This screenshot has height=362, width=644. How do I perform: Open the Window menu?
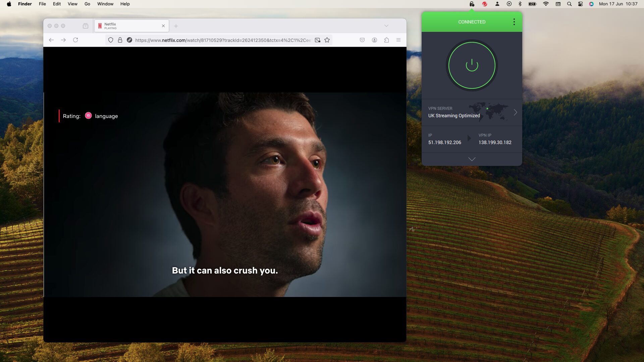pos(105,4)
